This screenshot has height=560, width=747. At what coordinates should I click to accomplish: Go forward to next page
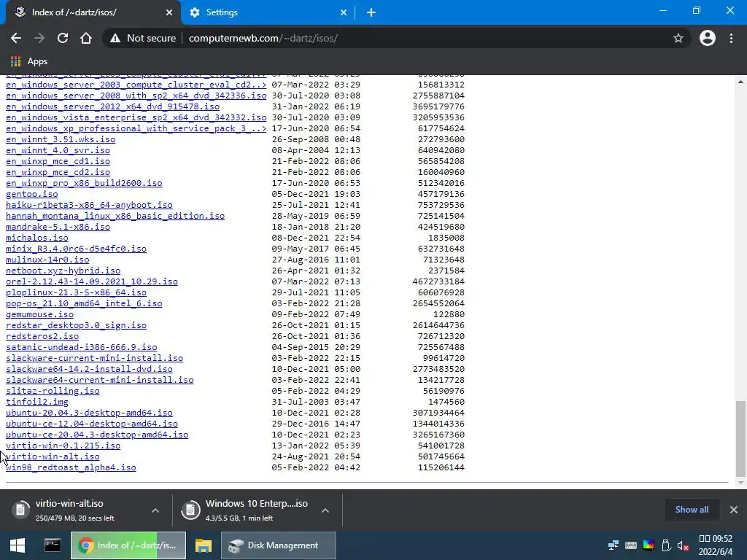tap(39, 38)
